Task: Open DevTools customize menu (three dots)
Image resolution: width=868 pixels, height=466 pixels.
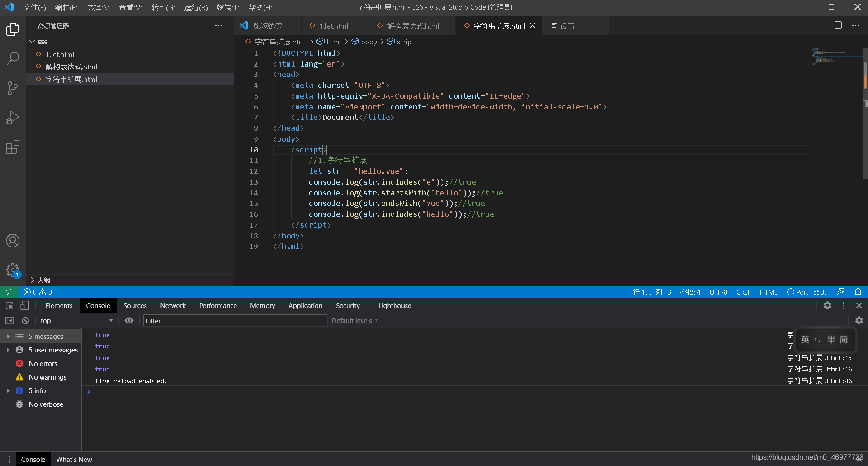Action: click(x=844, y=306)
